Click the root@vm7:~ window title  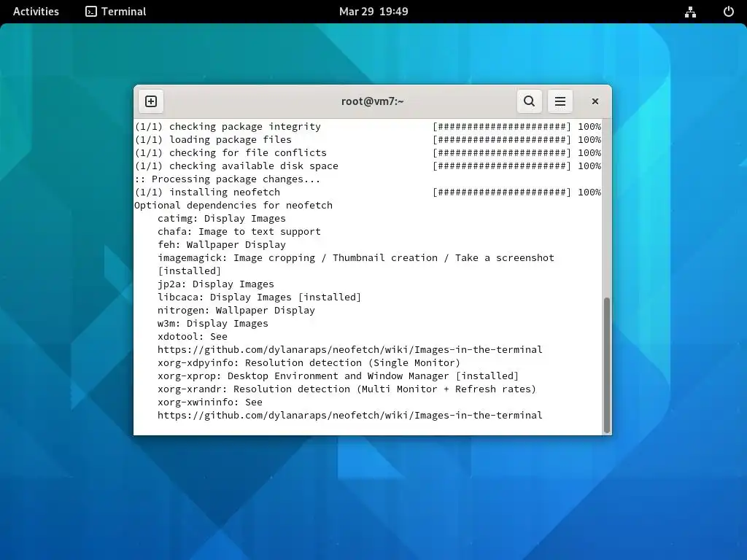tap(373, 101)
